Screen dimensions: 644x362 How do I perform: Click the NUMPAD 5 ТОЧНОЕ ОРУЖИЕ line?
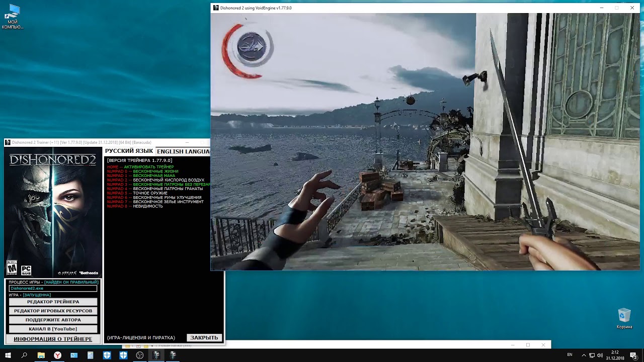click(137, 193)
